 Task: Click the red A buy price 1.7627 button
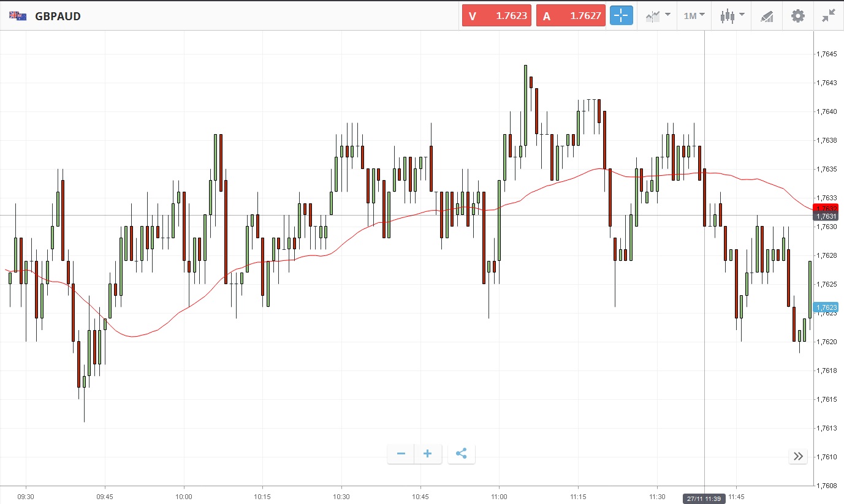click(x=571, y=16)
